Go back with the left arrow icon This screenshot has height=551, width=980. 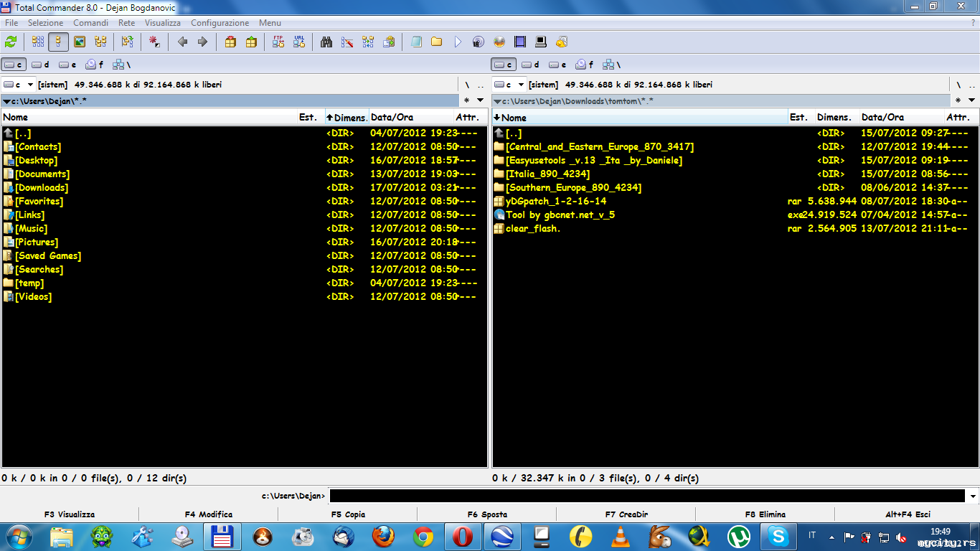point(182,42)
